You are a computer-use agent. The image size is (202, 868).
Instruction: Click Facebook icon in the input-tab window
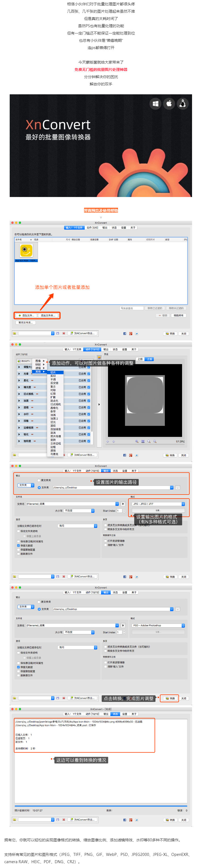[x=124, y=334]
